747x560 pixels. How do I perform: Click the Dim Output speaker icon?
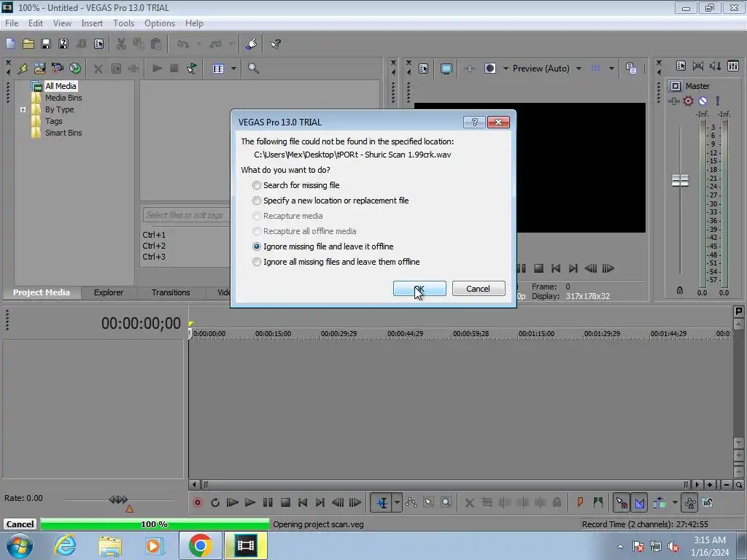716,66
